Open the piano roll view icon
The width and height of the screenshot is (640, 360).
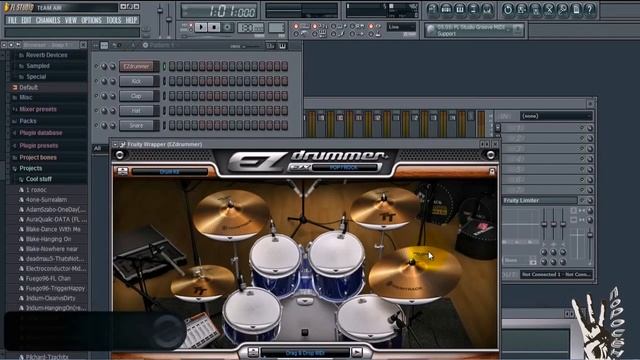460,9
